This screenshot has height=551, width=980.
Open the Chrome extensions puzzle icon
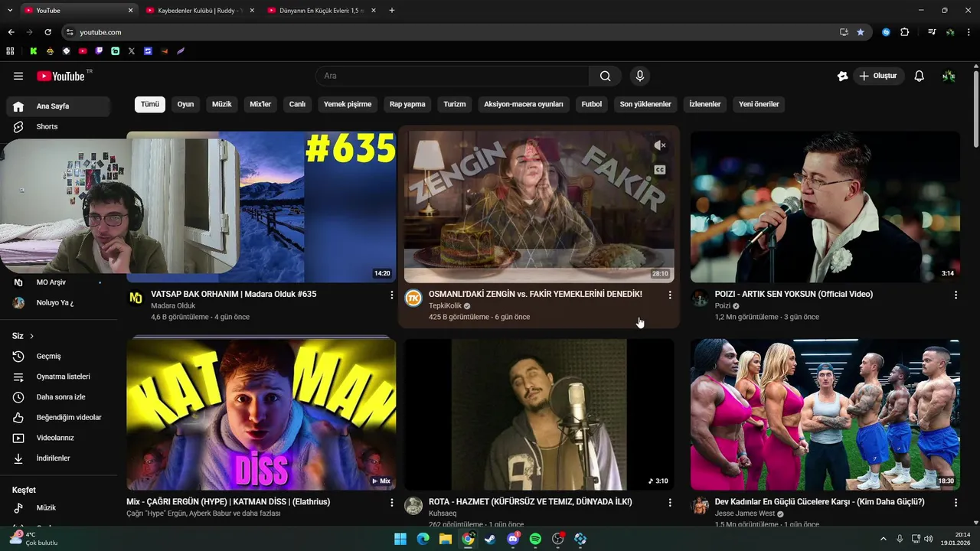pyautogui.click(x=905, y=32)
